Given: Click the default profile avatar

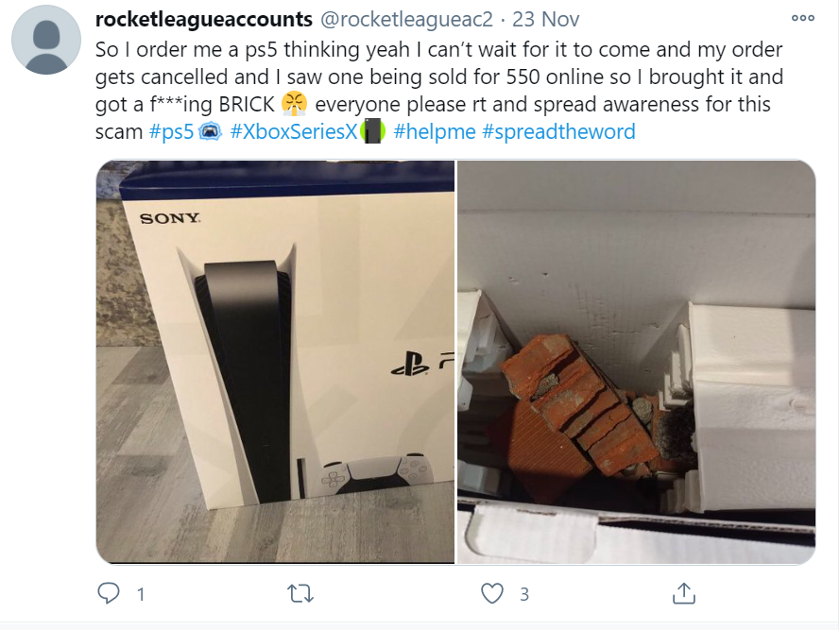Looking at the screenshot, I should [46, 40].
